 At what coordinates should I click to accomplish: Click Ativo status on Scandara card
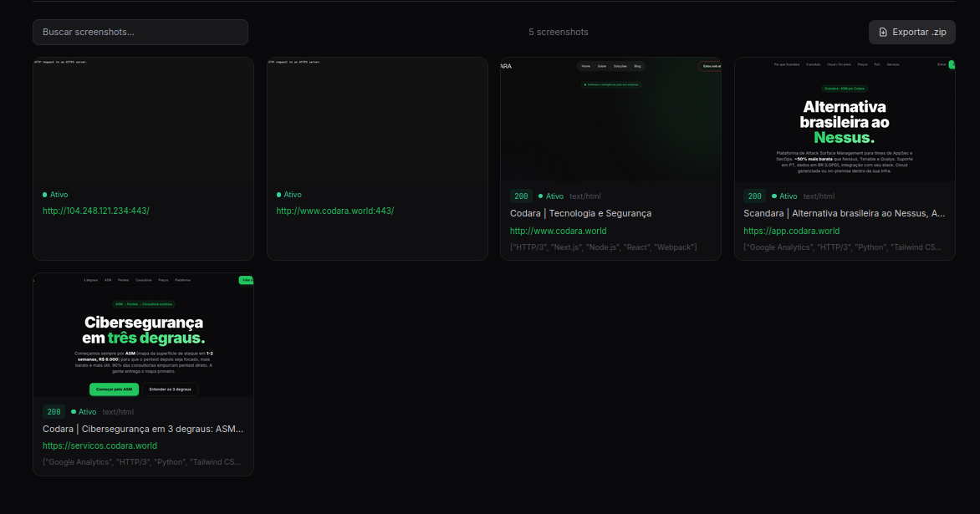coord(784,196)
